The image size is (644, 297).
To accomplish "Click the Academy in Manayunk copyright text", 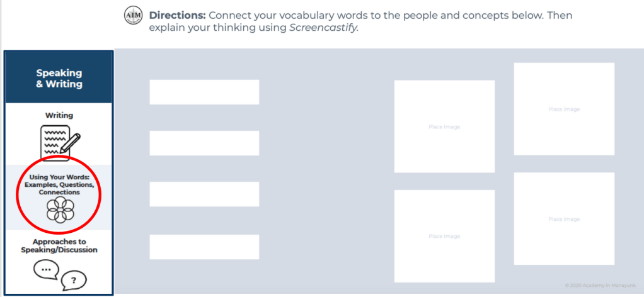I will click(x=591, y=286).
